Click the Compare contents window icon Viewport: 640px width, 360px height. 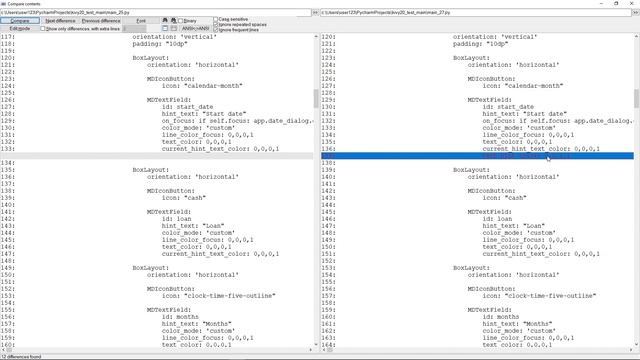pyautogui.click(x=3, y=4)
